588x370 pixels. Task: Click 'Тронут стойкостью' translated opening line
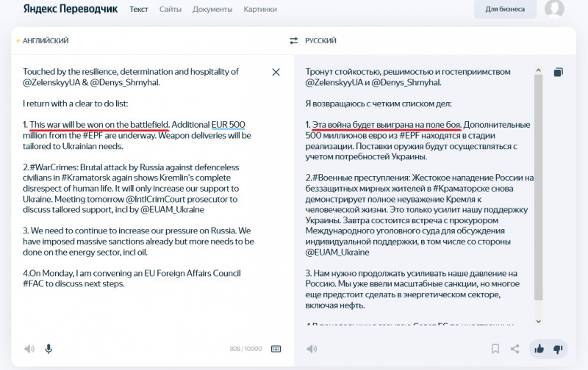pos(408,77)
